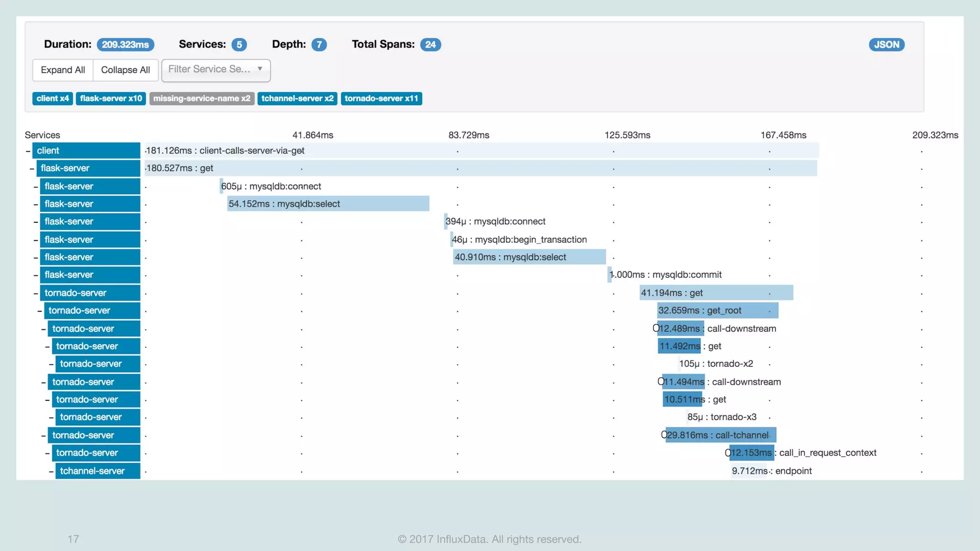Open the Filter Service dropdown
Image resolution: width=980 pixels, height=551 pixels.
pyautogui.click(x=216, y=70)
